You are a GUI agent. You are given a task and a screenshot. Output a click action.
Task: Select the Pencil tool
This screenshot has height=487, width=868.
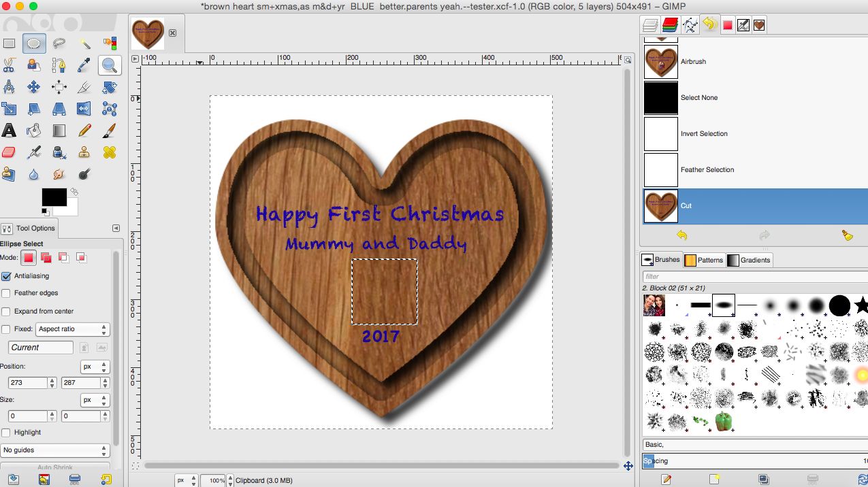tap(84, 131)
